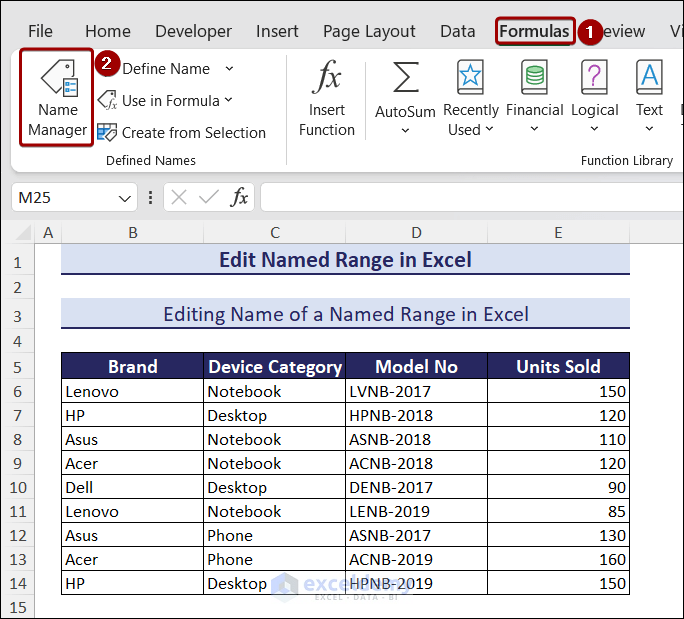The width and height of the screenshot is (684, 619).
Task: Switch to the Formulas tab
Action: coord(535,31)
